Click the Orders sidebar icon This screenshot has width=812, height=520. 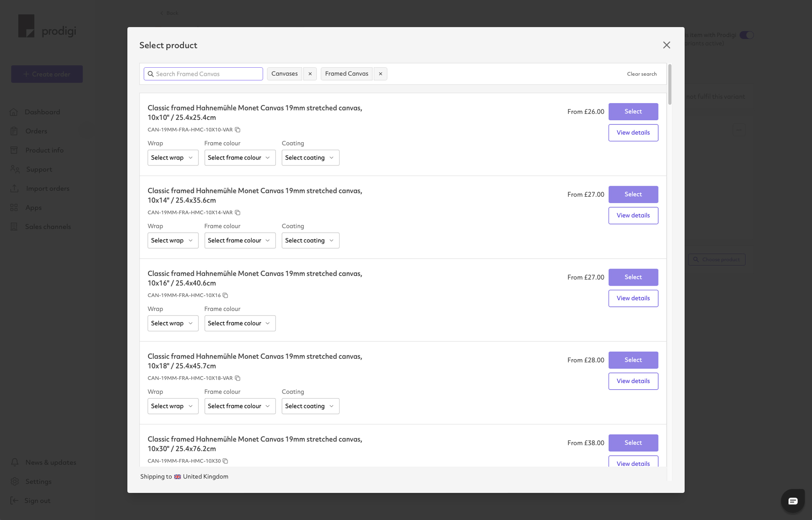pos(14,131)
